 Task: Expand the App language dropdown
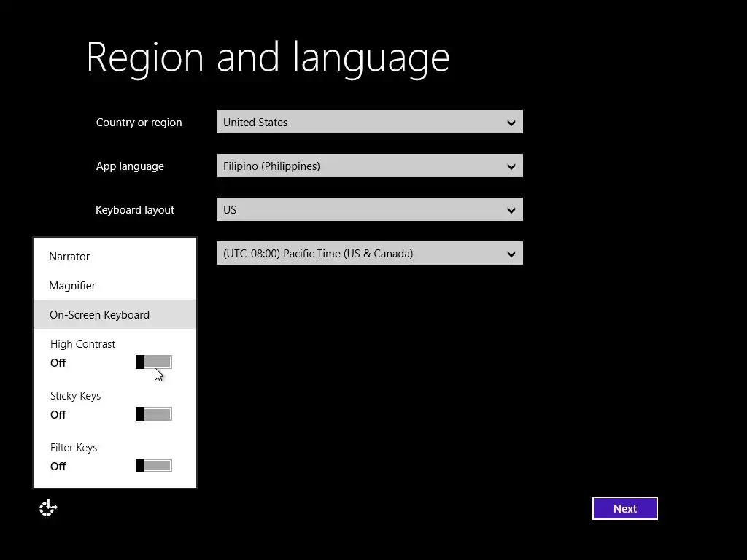370,166
